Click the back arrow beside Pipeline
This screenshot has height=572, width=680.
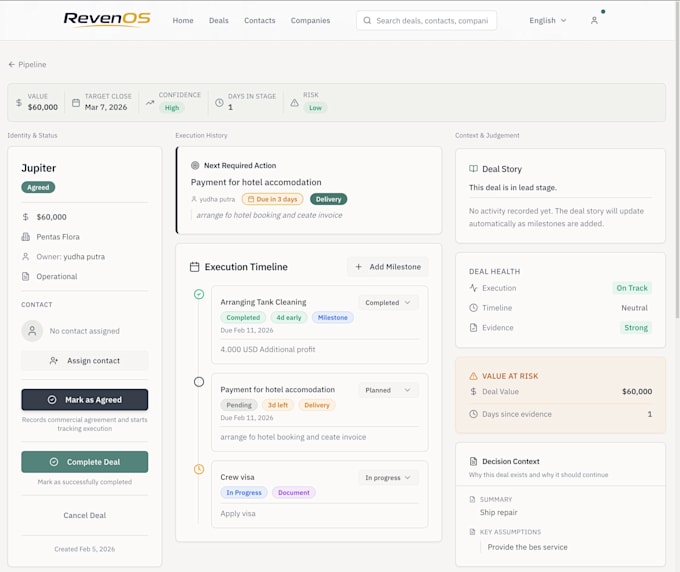(12, 64)
